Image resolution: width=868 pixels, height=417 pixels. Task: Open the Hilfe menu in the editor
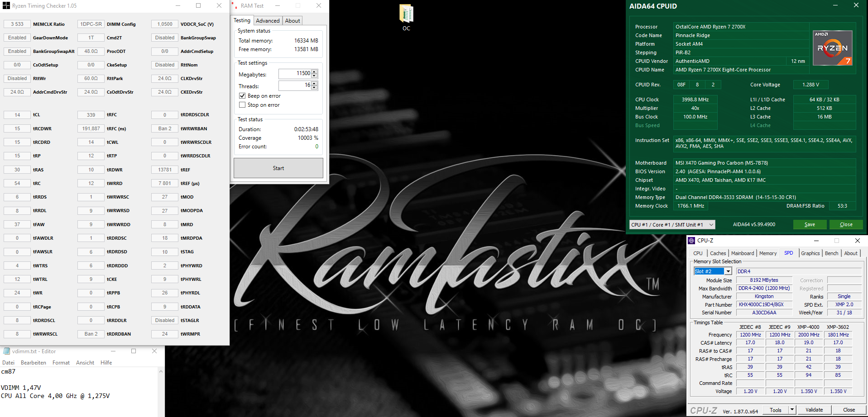[x=106, y=363]
